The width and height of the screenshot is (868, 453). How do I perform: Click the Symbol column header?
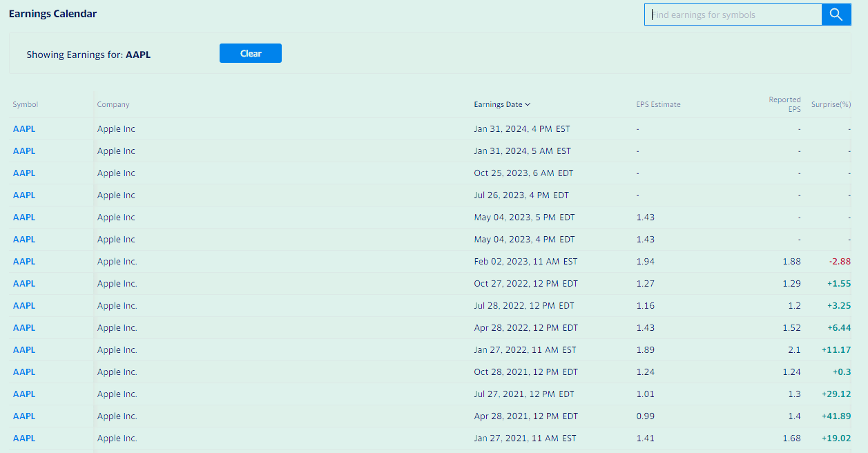[26, 105]
